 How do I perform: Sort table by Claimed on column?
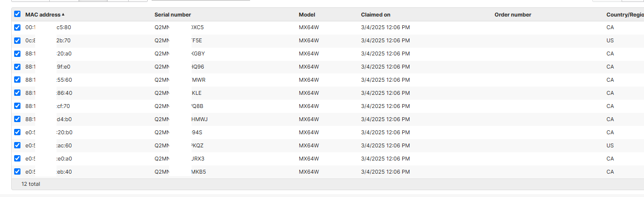tap(375, 15)
